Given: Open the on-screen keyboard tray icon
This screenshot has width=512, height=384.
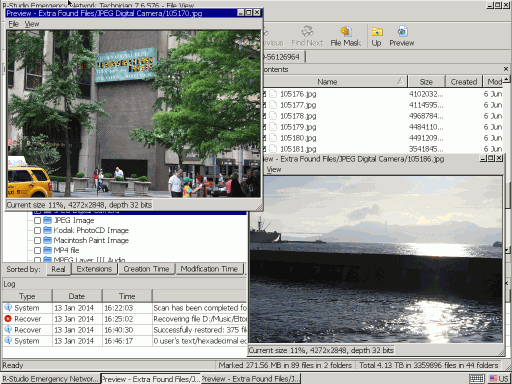Looking at the screenshot, I should (x=477, y=379).
